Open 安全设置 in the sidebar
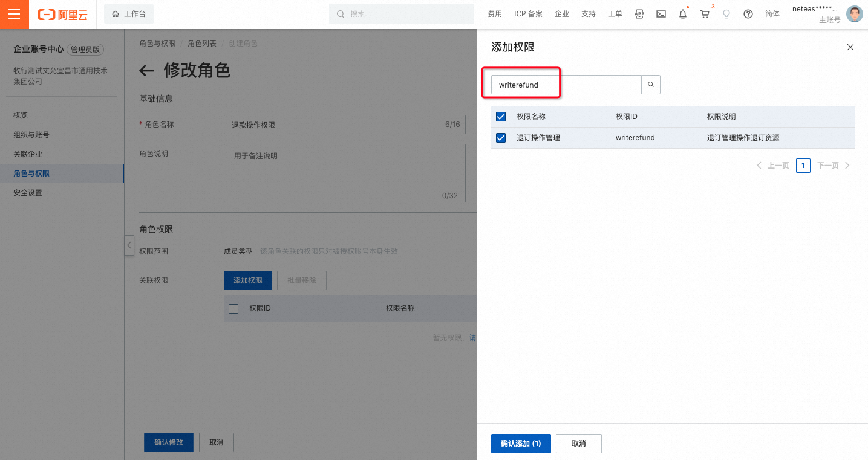This screenshot has height=460, width=868. [x=28, y=193]
